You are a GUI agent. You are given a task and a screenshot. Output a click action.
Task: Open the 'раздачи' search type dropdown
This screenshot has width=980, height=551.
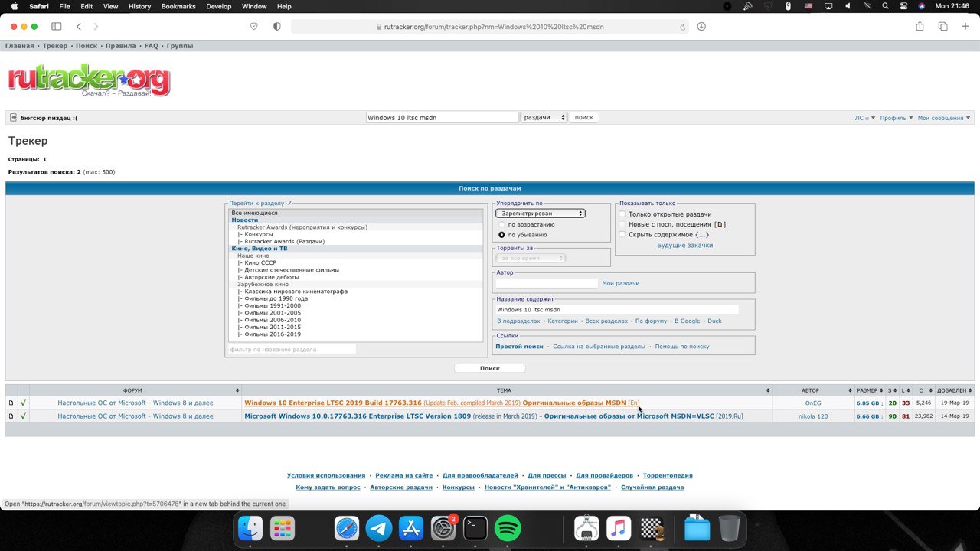[x=544, y=118]
